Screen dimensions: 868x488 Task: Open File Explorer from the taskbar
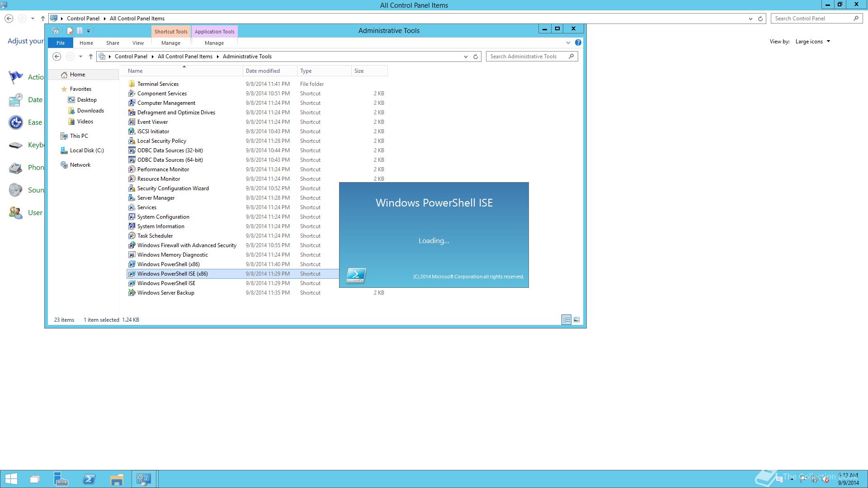[117, 479]
